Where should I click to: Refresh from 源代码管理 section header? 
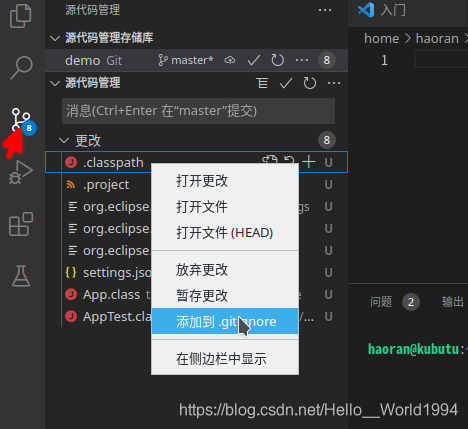click(x=310, y=83)
